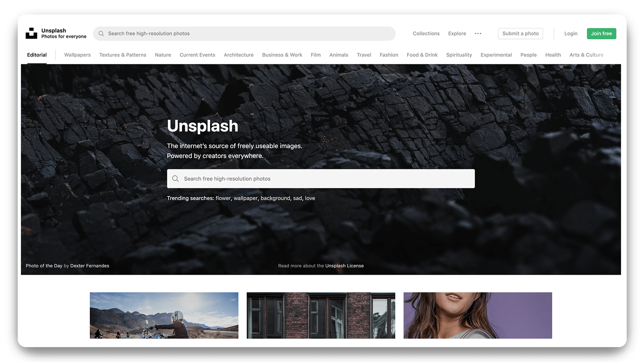Open Current Events category

[x=197, y=55]
